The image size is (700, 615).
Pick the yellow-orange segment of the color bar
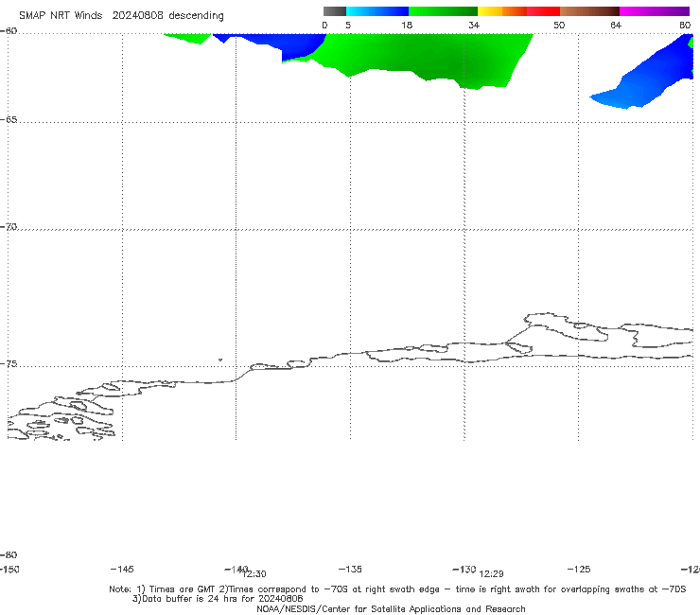502,11
